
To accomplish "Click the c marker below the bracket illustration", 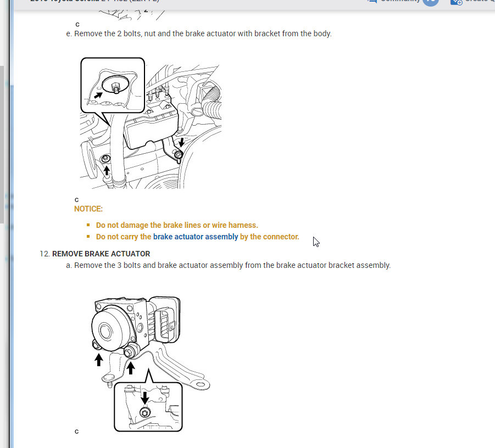I will [76, 200].
